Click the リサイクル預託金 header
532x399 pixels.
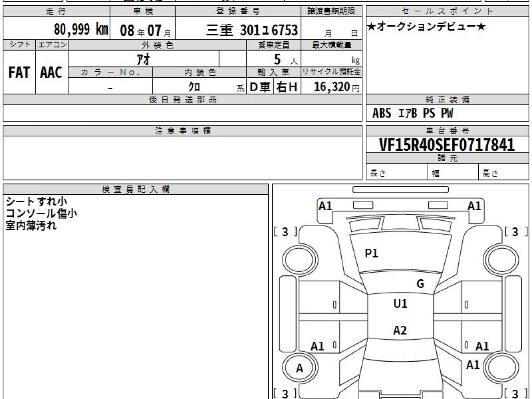click(332, 72)
